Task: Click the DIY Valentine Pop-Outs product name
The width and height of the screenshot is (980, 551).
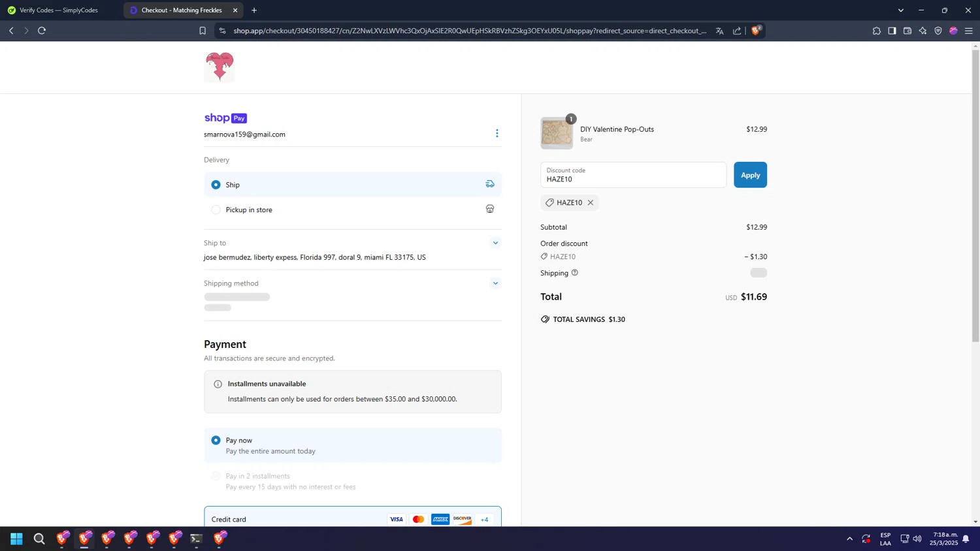Action: [x=617, y=129]
